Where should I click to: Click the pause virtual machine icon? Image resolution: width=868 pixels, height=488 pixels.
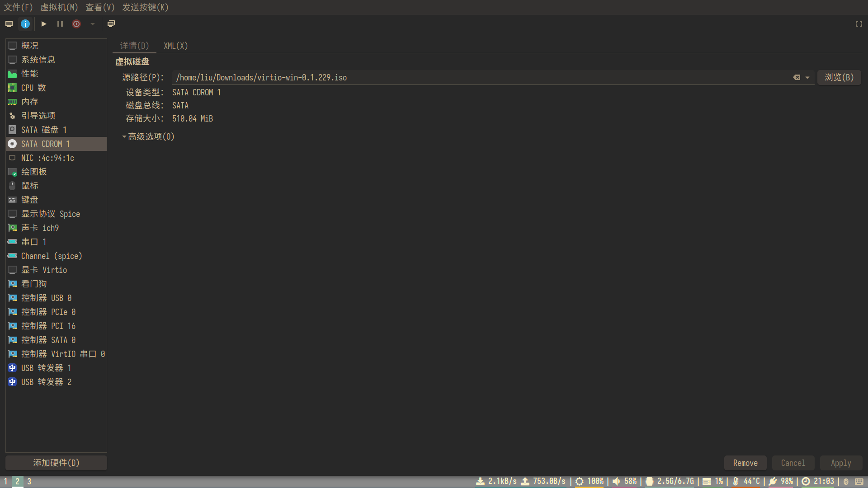pos(60,24)
